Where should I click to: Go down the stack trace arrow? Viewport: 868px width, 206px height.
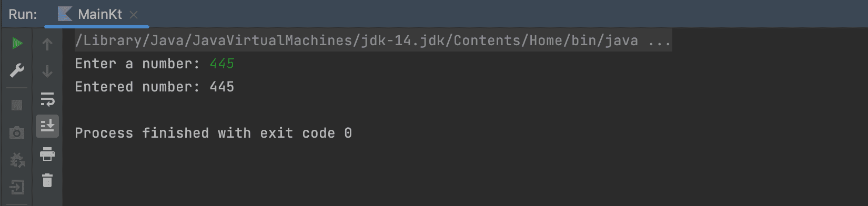tap(47, 71)
